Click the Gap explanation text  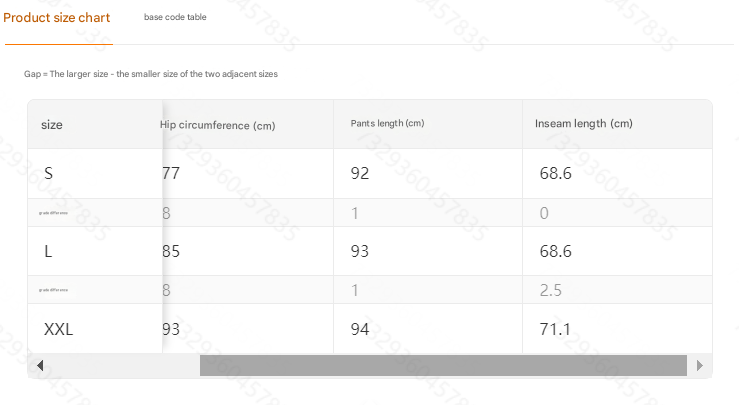pyautogui.click(x=151, y=74)
